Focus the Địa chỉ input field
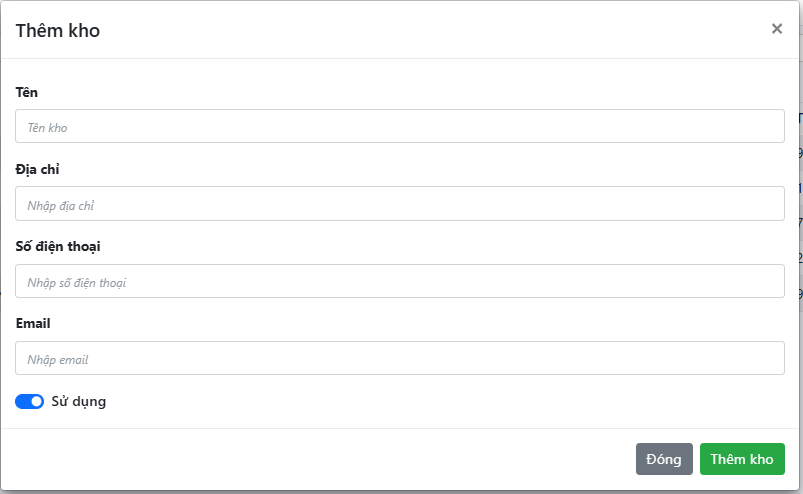Screen dimensions: 803x494 [400, 204]
